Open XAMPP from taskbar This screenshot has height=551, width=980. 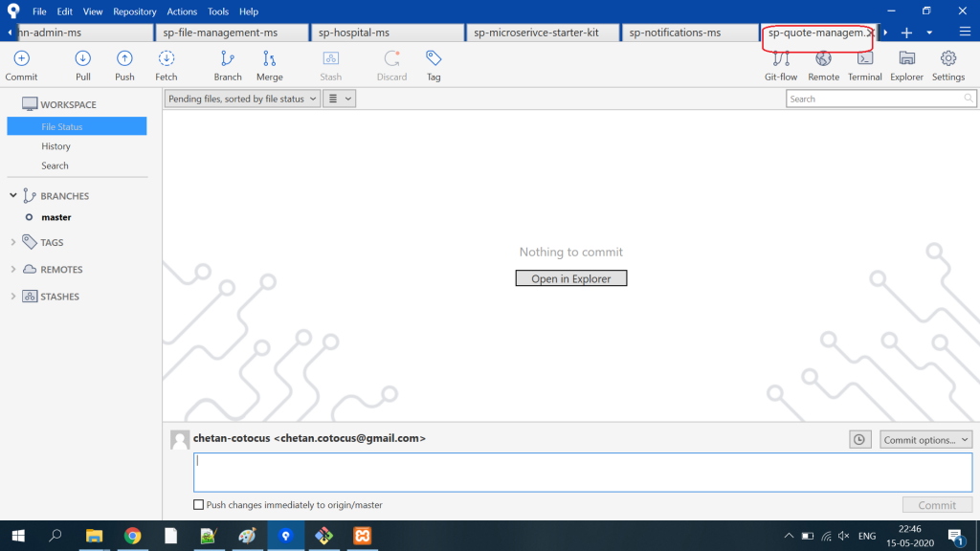(x=363, y=536)
